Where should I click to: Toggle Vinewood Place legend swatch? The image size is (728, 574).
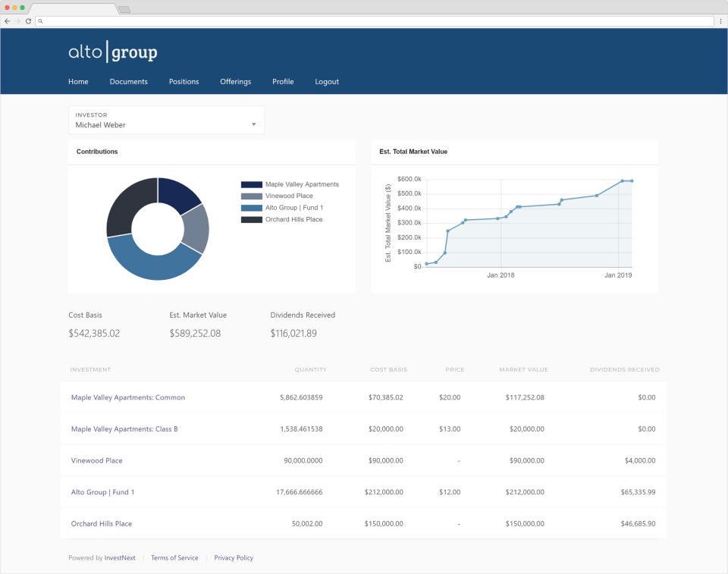coord(252,196)
